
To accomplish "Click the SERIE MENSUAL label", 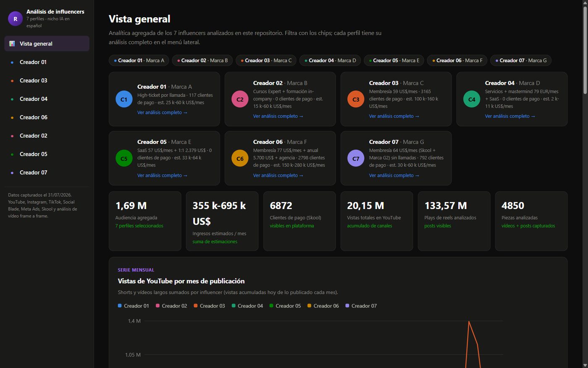I will point(136,270).
